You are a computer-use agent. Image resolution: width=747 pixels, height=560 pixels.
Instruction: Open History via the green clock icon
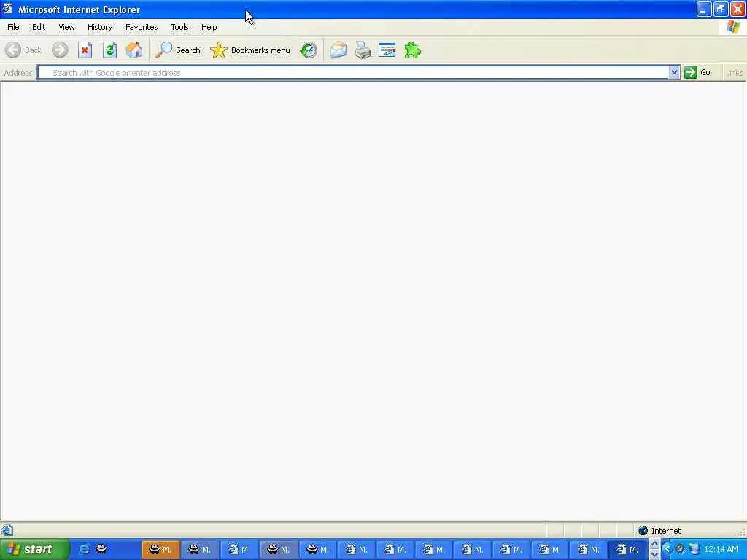309,50
